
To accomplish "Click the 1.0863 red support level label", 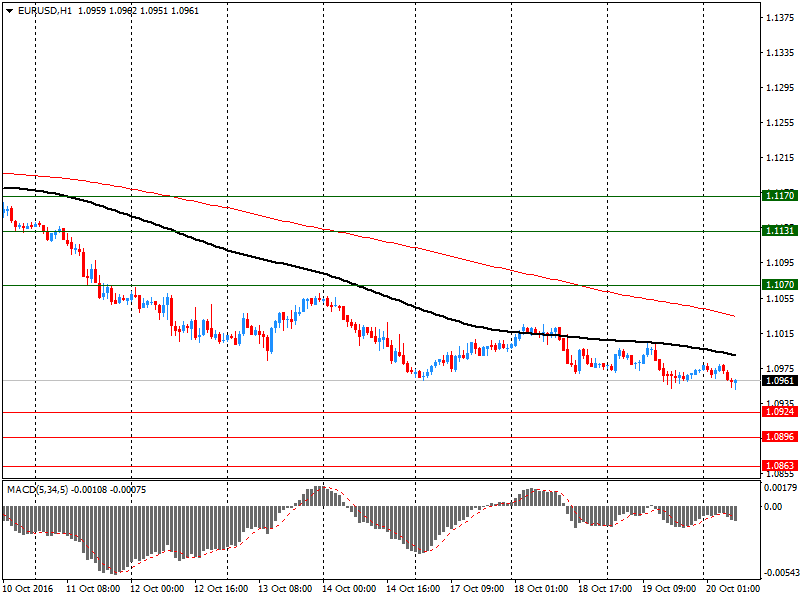I will (780, 465).
